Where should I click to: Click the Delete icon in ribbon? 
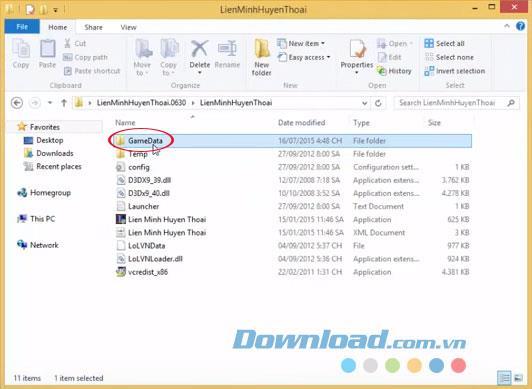point(200,56)
